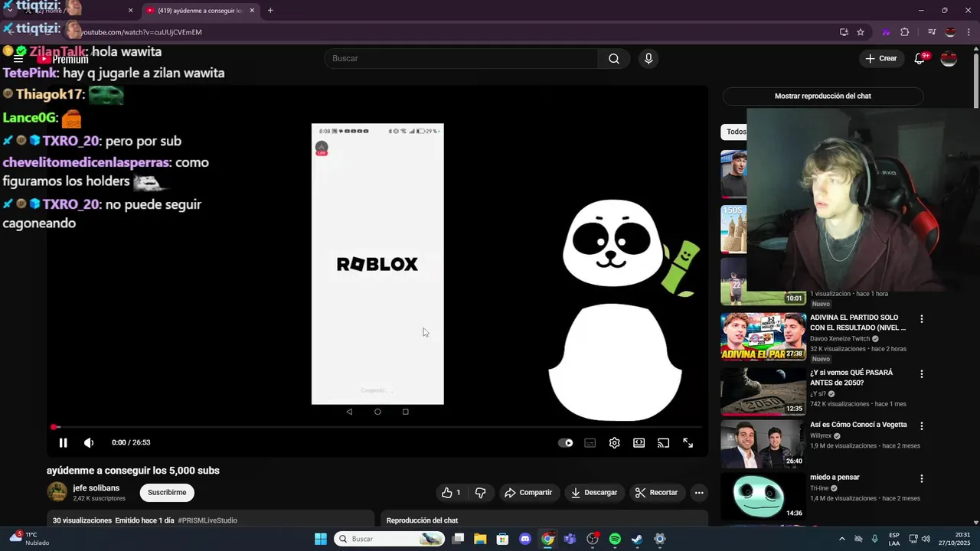The height and width of the screenshot is (551, 980).
Task: Switch to theater mode view
Action: point(639,442)
